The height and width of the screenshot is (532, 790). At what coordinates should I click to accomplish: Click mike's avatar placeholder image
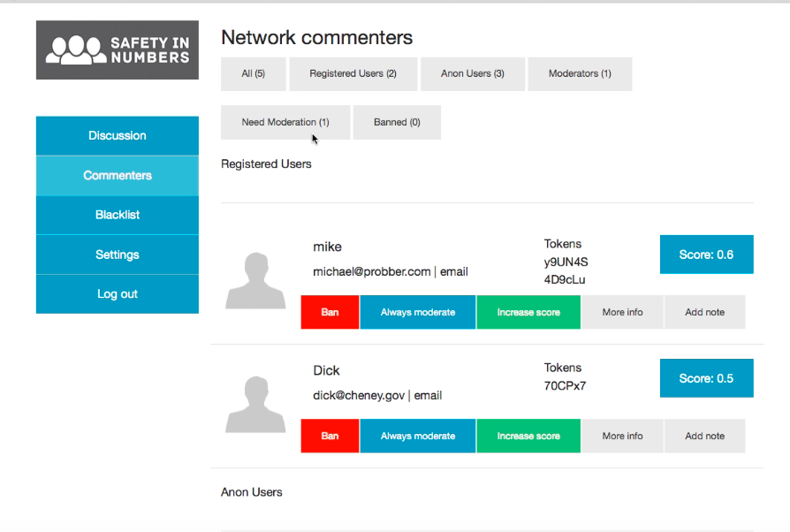pyautogui.click(x=255, y=280)
